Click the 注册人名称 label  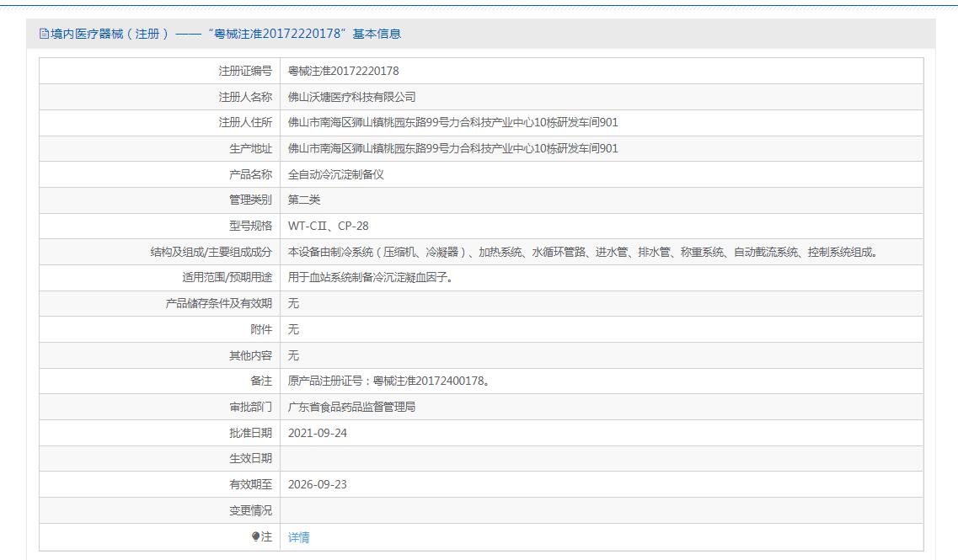[x=245, y=97]
